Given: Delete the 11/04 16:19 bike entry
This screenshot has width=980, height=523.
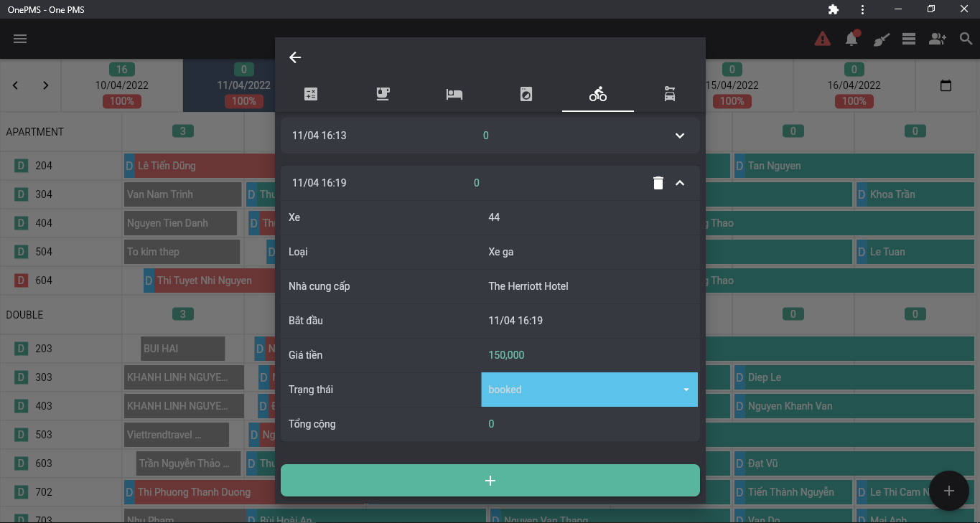Looking at the screenshot, I should [658, 183].
